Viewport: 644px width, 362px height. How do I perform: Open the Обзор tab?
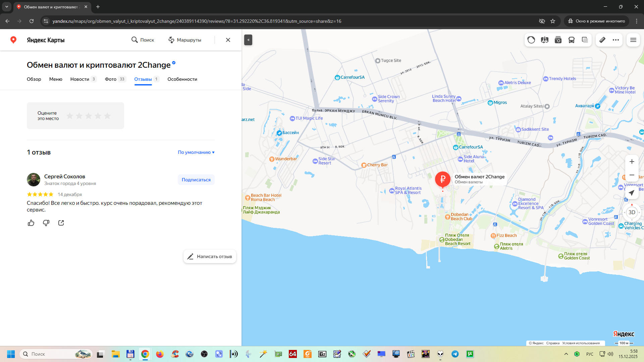(x=34, y=79)
